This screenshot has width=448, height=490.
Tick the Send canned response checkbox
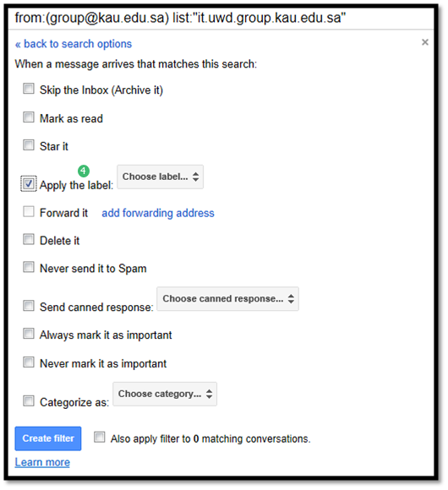(x=29, y=306)
